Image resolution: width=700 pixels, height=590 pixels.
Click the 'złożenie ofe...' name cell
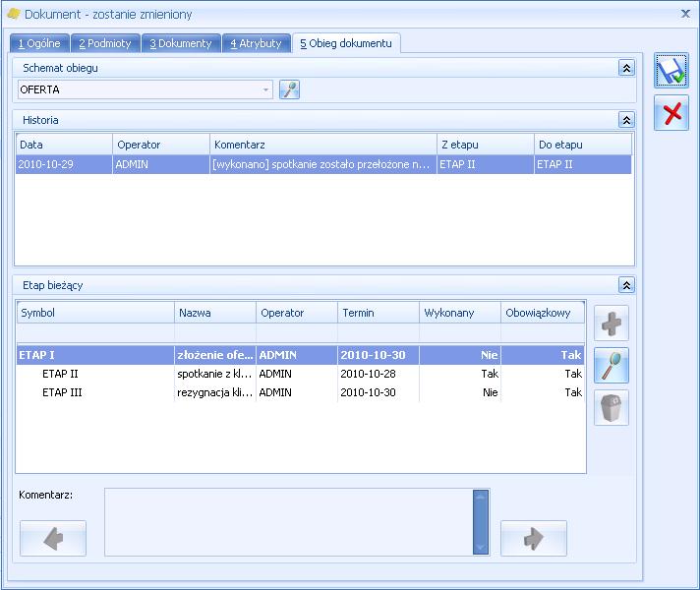click(215, 355)
